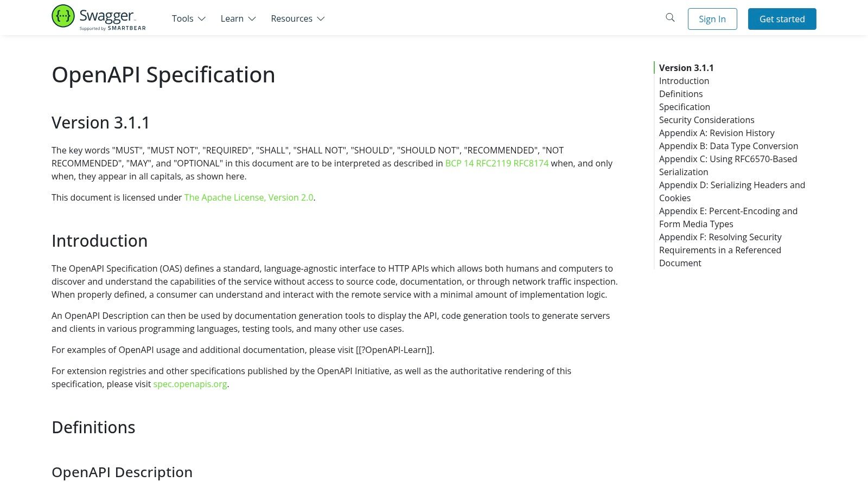This screenshot has width=868, height=488.
Task: Jump to Introduction in the sidebar
Action: pyautogui.click(x=684, y=81)
